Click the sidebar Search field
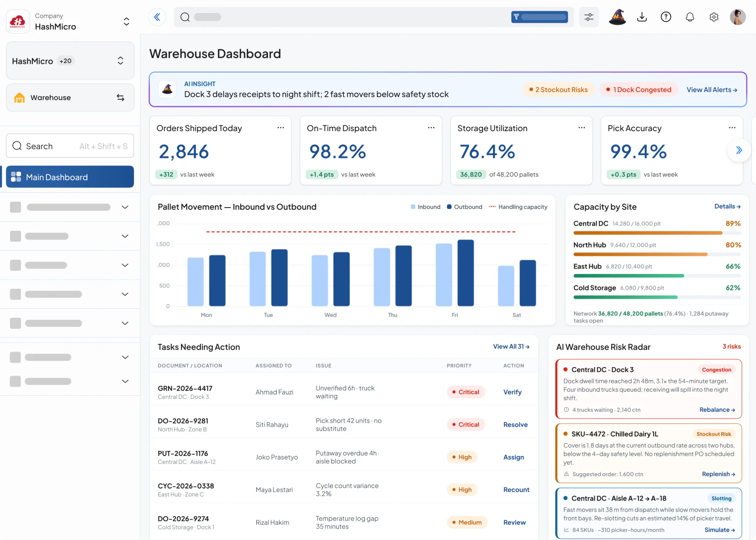 (x=70, y=146)
